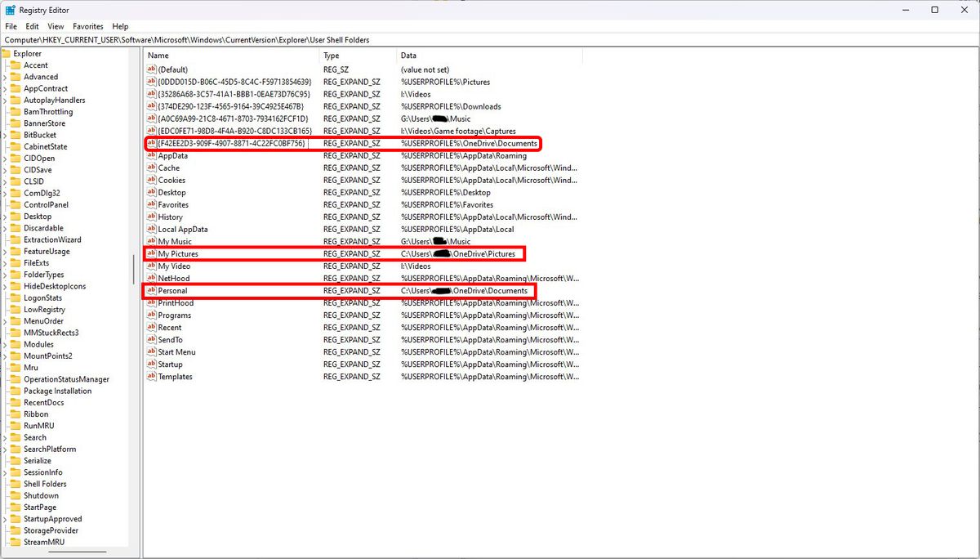Click inside the registry address bar
This screenshot has width=980, height=559.
[327, 39]
